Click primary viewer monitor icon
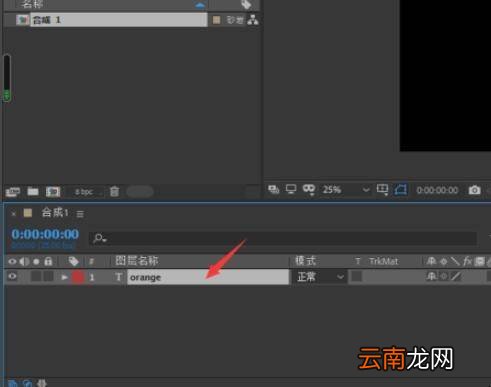Viewport: 491px width, 387px height. (x=291, y=189)
